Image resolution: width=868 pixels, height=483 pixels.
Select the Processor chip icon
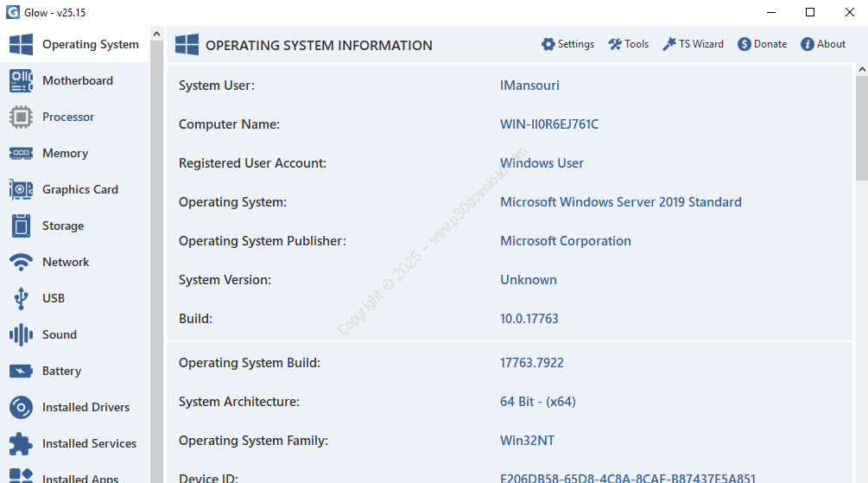tap(21, 117)
